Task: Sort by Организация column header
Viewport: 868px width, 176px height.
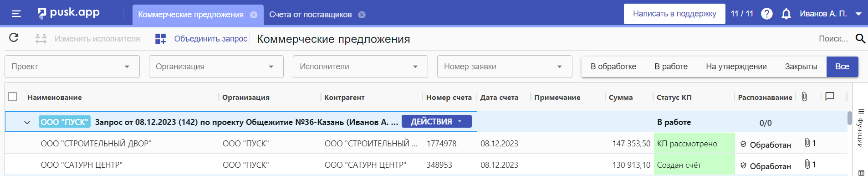Action: [x=246, y=97]
